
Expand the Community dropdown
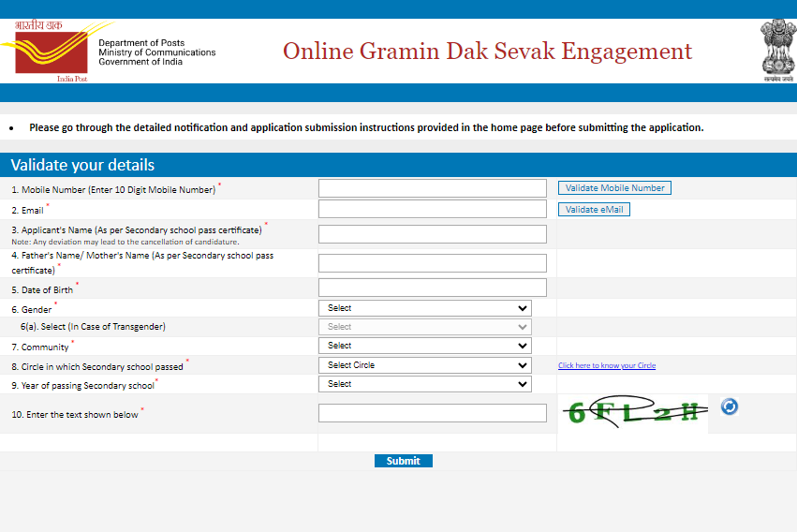coord(425,346)
